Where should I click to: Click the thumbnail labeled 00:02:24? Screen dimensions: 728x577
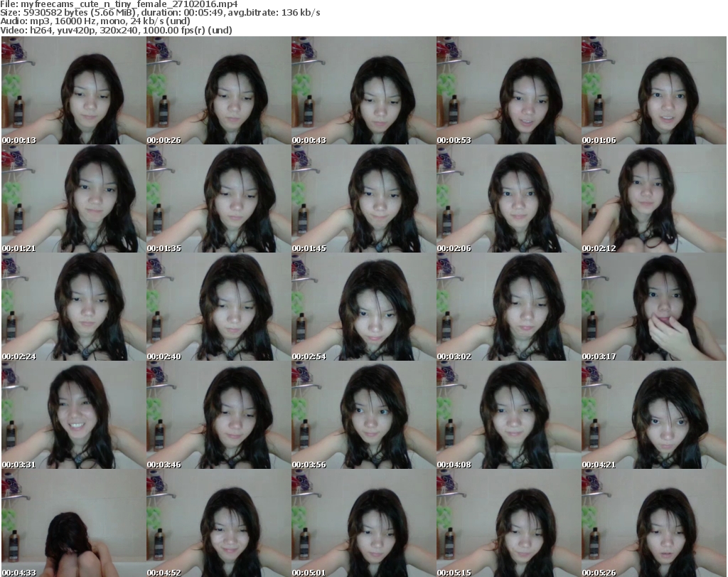[x=73, y=307]
